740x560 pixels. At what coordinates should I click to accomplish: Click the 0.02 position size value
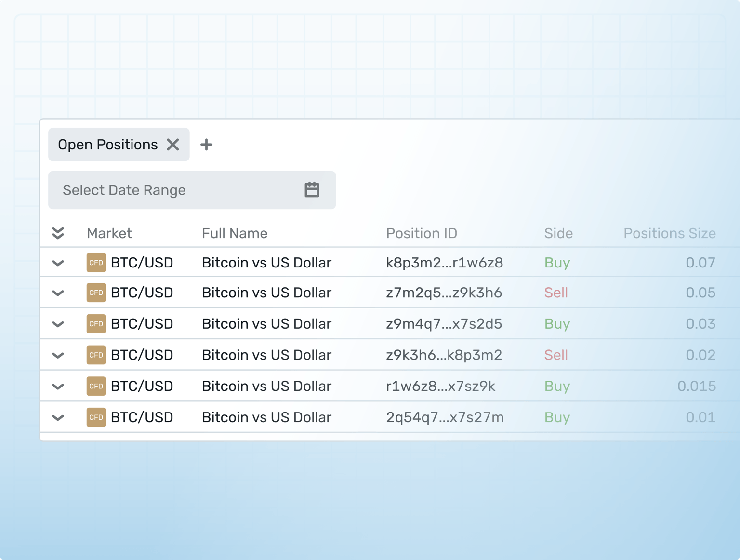(x=700, y=355)
